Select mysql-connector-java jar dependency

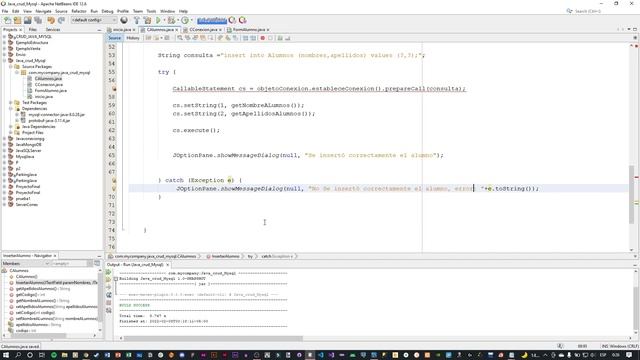(56, 115)
